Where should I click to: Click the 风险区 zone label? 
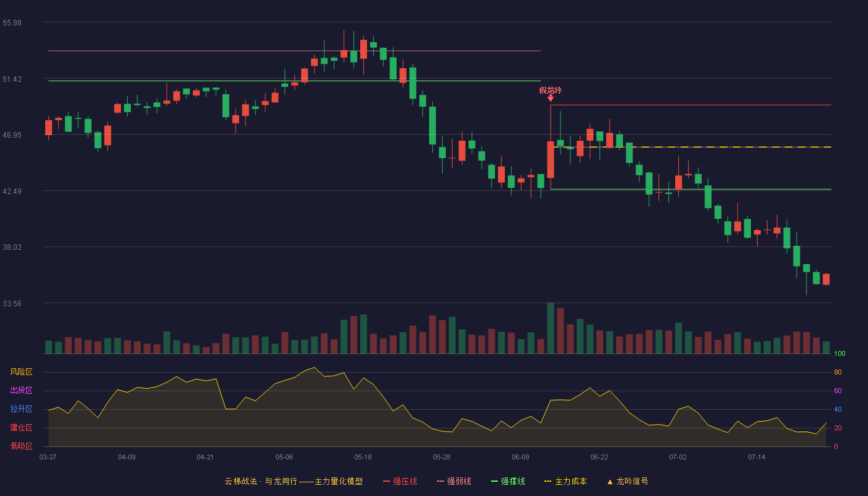[x=21, y=372]
